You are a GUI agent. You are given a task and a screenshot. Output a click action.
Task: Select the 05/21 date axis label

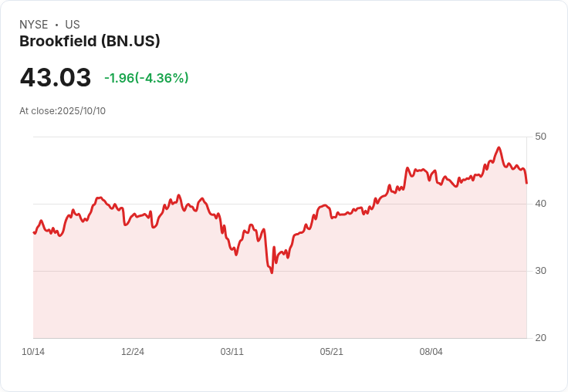click(x=331, y=352)
